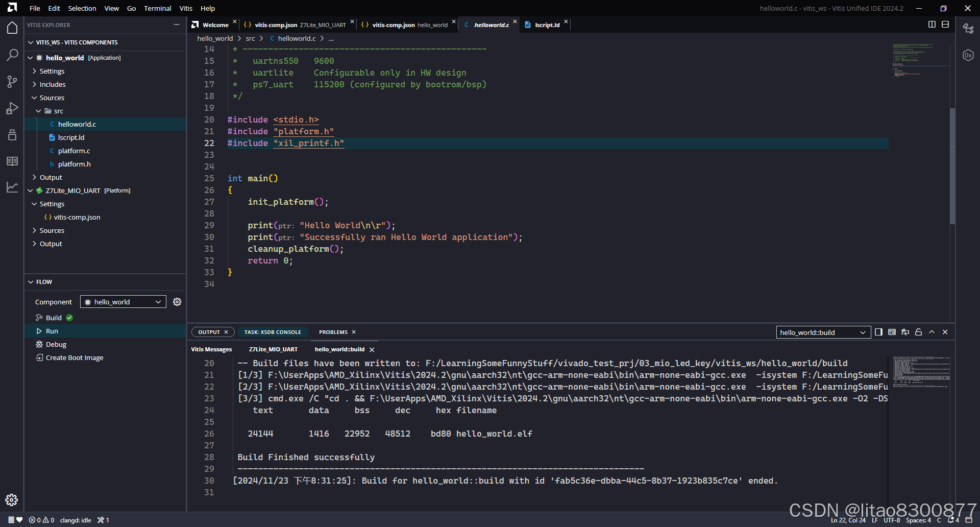Click the clear output icon
Viewport: 980px width, 527px height.
coord(892,332)
